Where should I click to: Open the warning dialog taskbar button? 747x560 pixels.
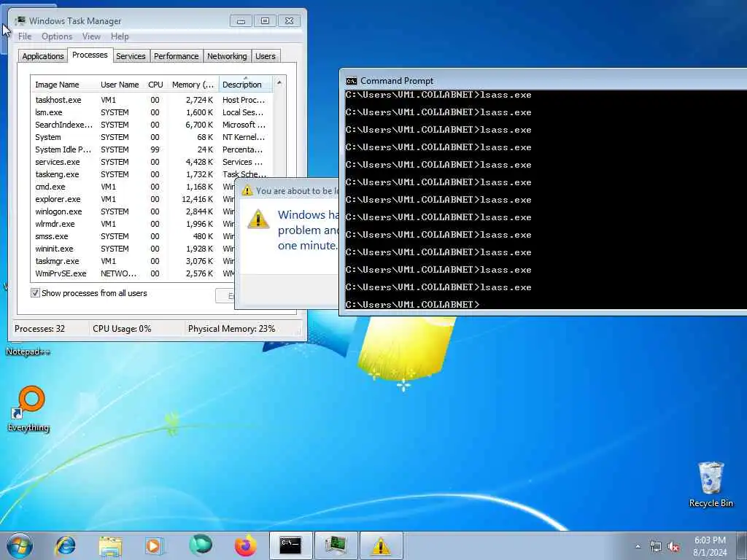click(381, 545)
